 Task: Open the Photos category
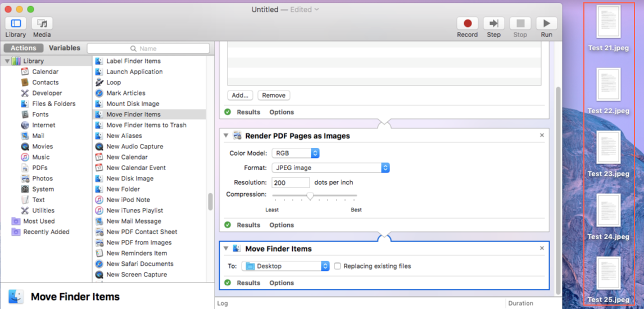click(42, 179)
